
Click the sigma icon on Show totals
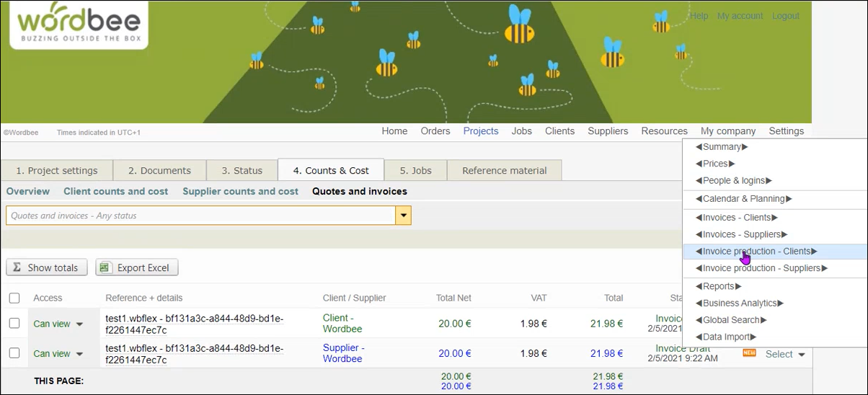click(17, 267)
